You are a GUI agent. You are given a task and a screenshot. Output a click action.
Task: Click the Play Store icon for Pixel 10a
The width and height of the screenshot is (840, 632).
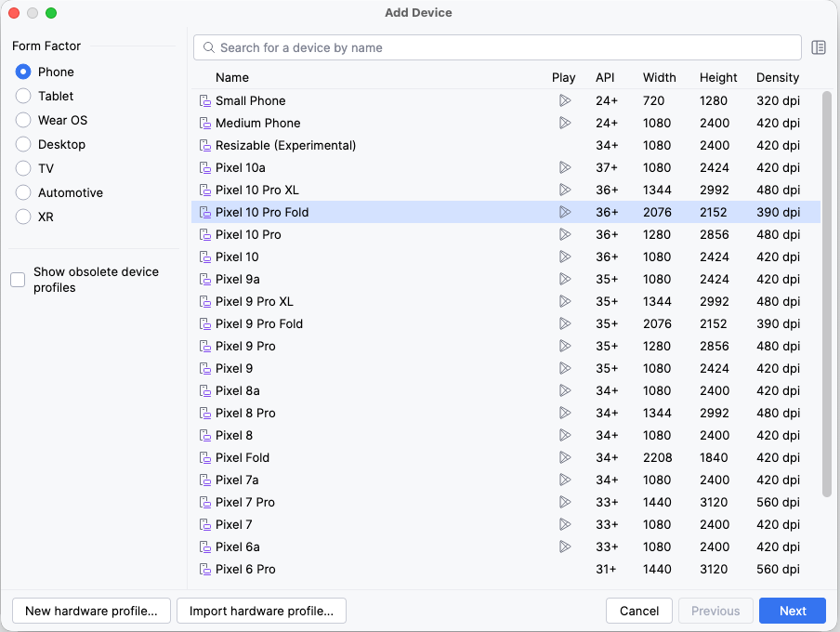pos(565,168)
